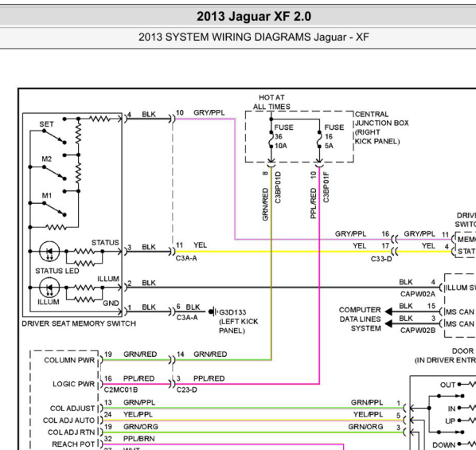The height and width of the screenshot is (450, 476).
Task: Click the arrow on BLK pin 3 MS CAN line
Action: (388, 324)
